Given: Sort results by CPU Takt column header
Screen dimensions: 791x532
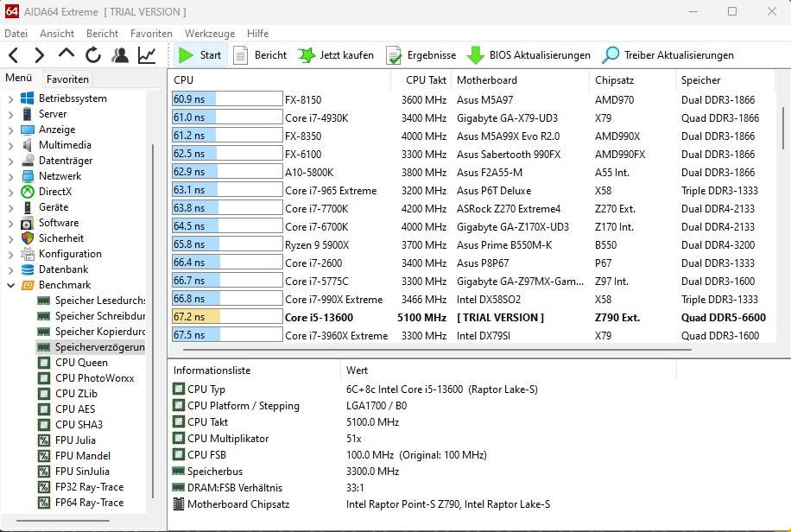Looking at the screenshot, I should 421,80.
